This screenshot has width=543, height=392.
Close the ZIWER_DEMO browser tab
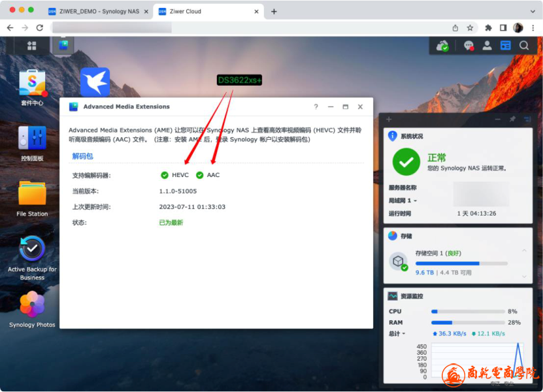[146, 11]
